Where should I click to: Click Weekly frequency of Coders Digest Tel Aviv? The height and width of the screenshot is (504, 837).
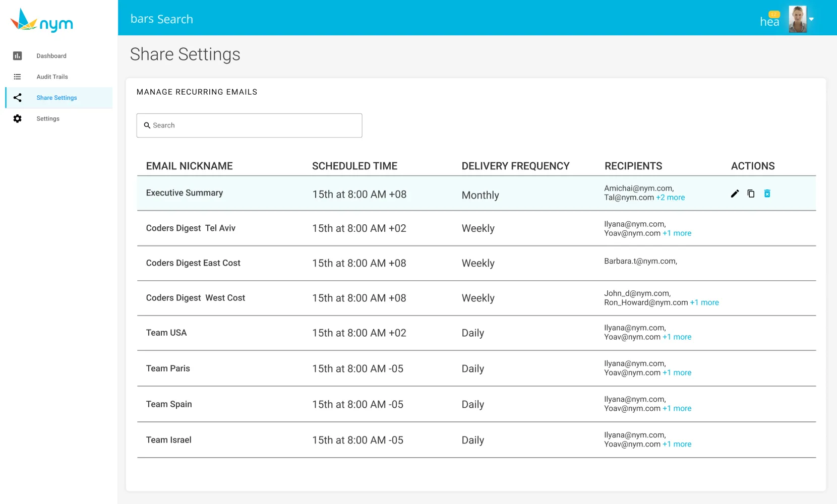pyautogui.click(x=478, y=229)
